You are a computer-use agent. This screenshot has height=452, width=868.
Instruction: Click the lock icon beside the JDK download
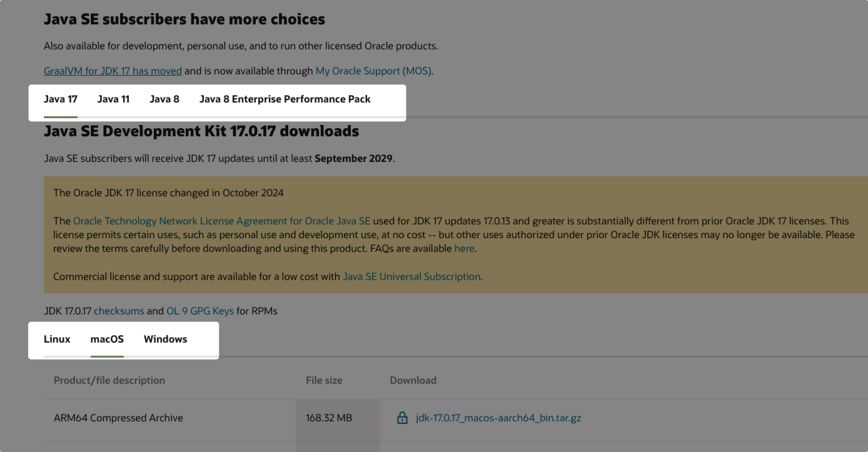coord(403,418)
